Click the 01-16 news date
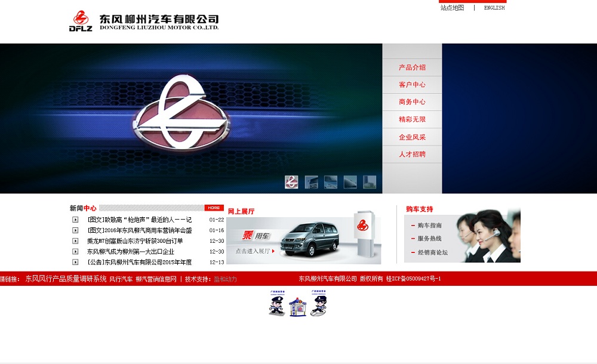597x364 pixels. (x=217, y=230)
